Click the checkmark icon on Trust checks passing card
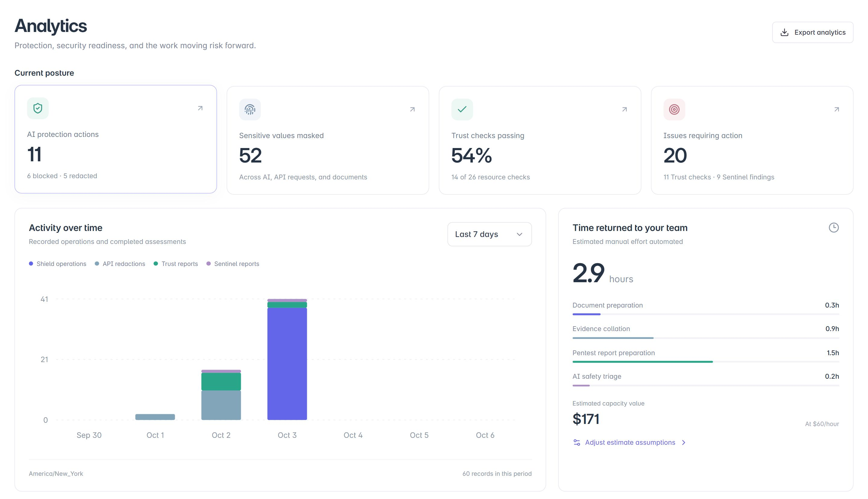868x499 pixels. coord(462,109)
